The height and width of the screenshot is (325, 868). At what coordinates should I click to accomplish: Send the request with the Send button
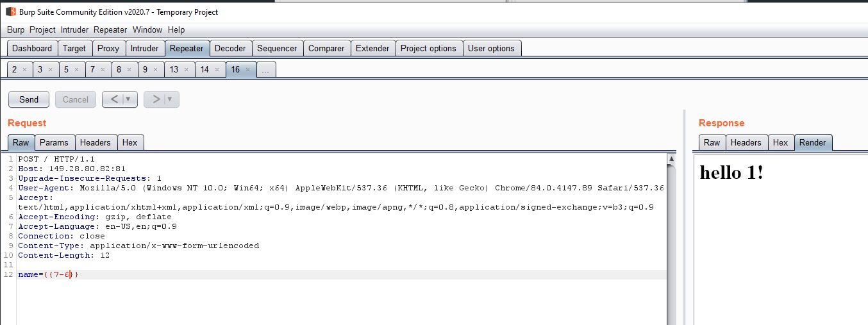point(29,99)
